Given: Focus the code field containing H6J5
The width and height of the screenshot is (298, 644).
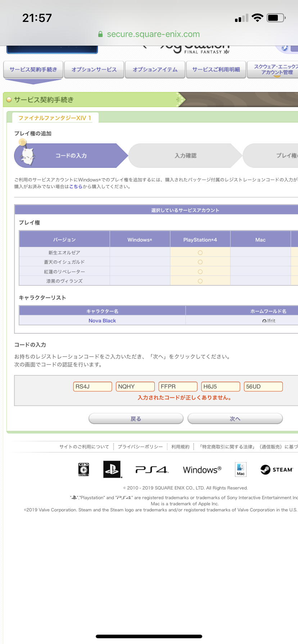Looking at the screenshot, I should (221, 386).
